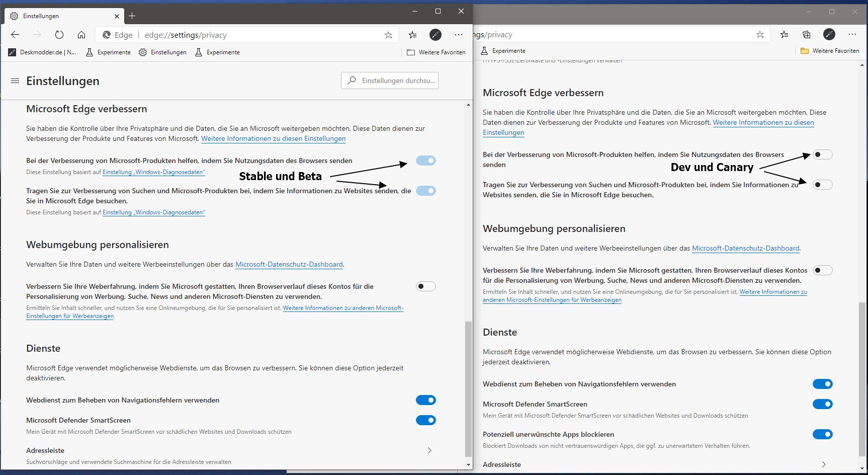
Task: Open the second Windows-Diagnosedaten link
Action: coord(154,212)
